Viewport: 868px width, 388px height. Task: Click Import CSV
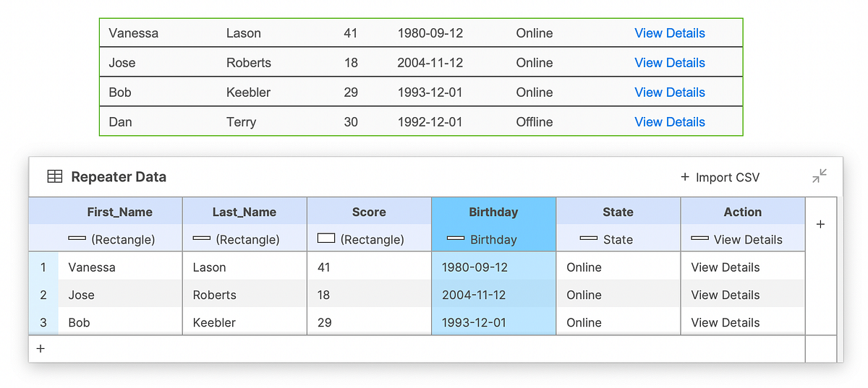click(x=720, y=177)
